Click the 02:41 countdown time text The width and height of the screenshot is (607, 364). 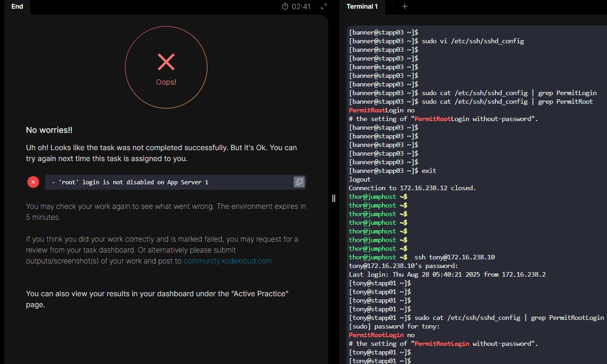point(301,6)
